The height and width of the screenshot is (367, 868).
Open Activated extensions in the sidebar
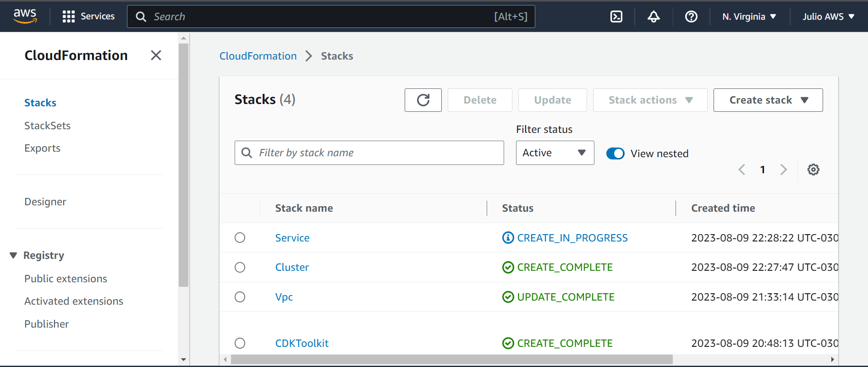point(74,301)
